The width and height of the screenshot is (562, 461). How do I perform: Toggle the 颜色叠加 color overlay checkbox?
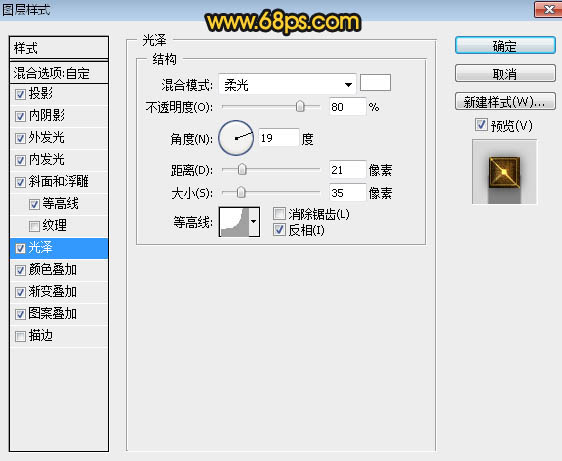(20, 270)
